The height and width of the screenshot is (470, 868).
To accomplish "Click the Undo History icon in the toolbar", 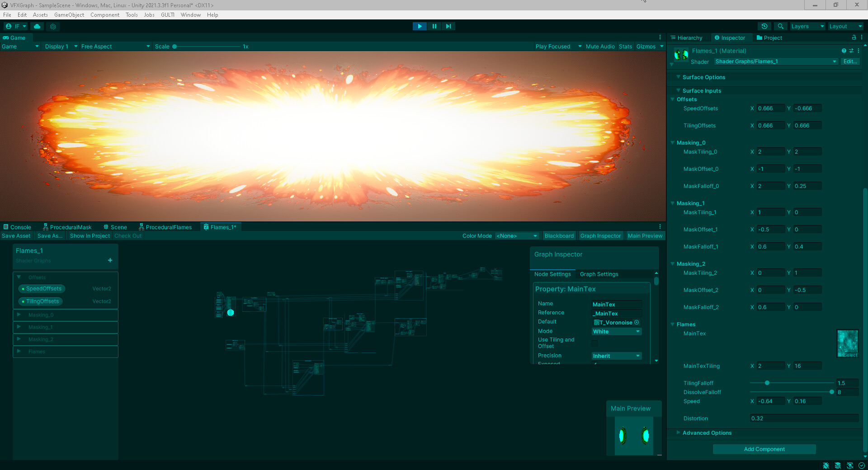I will coord(764,26).
